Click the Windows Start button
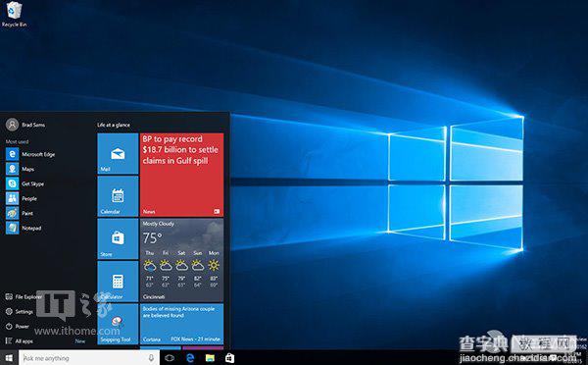The height and width of the screenshot is (365, 588). coord(9,358)
